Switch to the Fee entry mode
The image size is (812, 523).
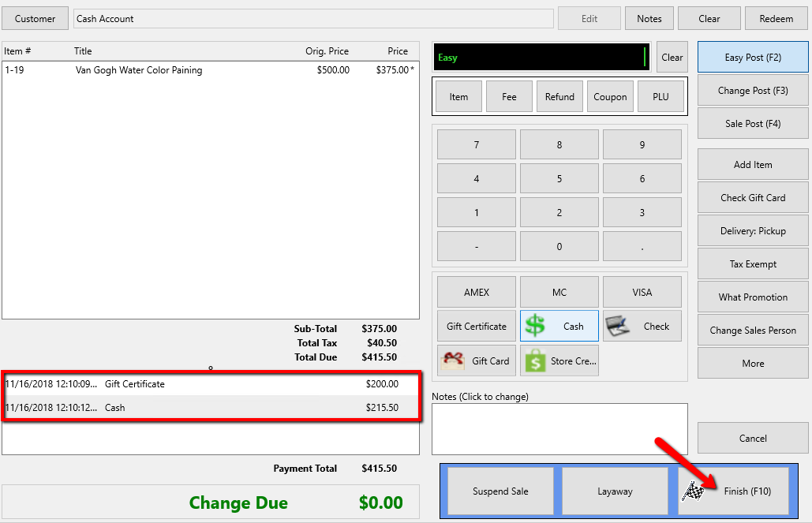(509, 97)
